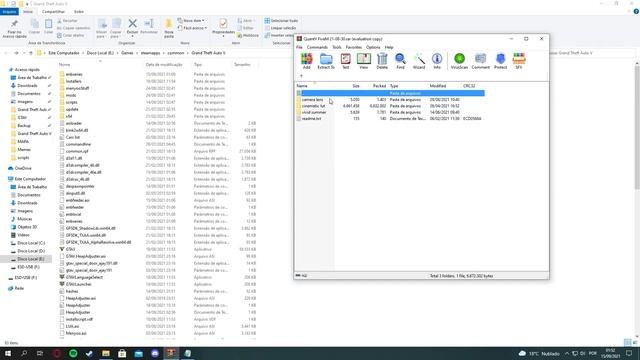Click Colar atalho in the ribbon
The image size is (640, 360).
[x=71, y=35]
